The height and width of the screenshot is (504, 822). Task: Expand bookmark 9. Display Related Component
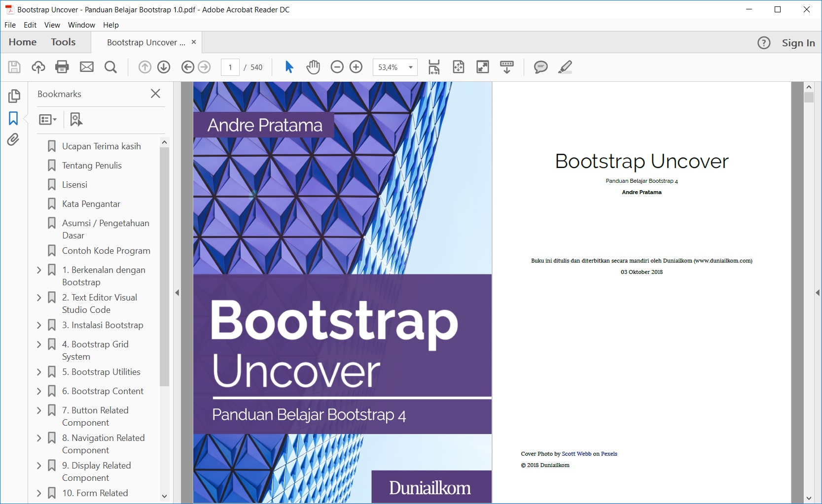[x=39, y=466]
